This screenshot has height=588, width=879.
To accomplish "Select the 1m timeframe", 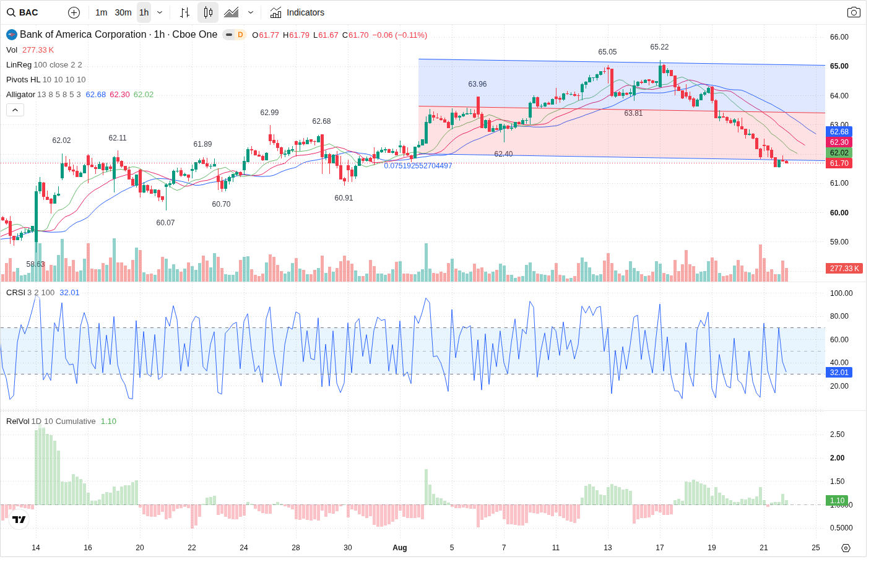I will point(102,12).
